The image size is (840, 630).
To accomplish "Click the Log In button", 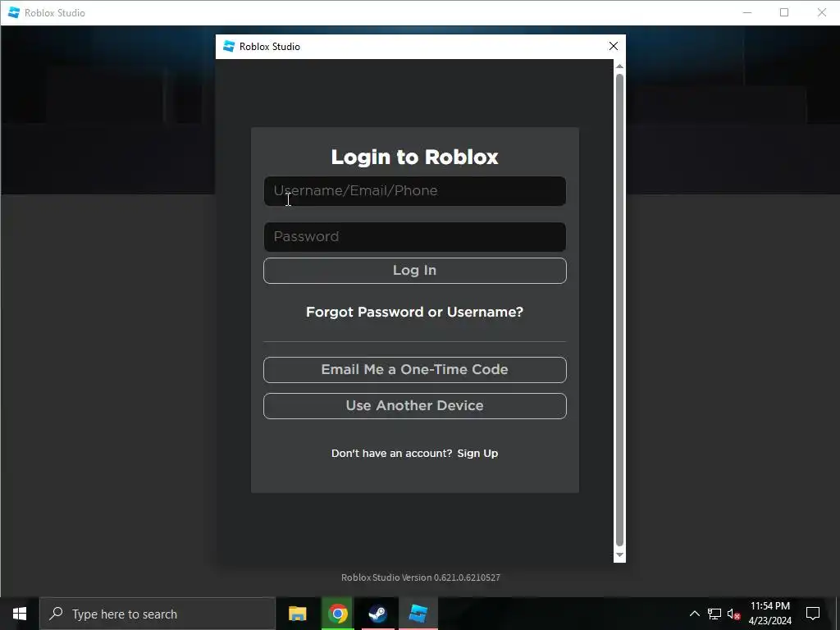I will (414, 271).
